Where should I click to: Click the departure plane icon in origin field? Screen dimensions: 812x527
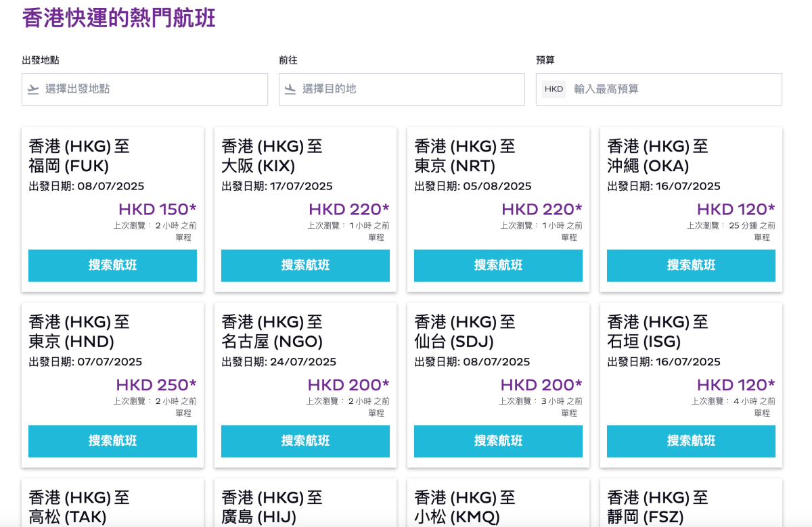click(x=33, y=89)
